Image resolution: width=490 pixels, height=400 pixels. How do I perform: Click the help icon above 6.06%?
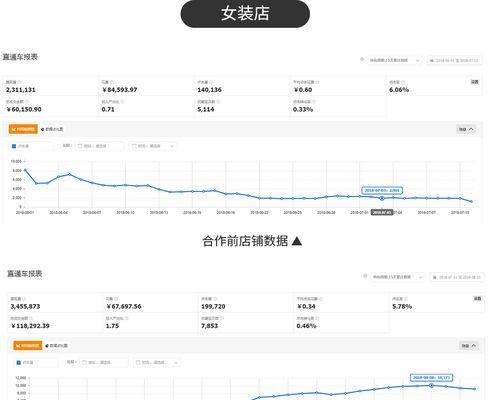(403, 82)
